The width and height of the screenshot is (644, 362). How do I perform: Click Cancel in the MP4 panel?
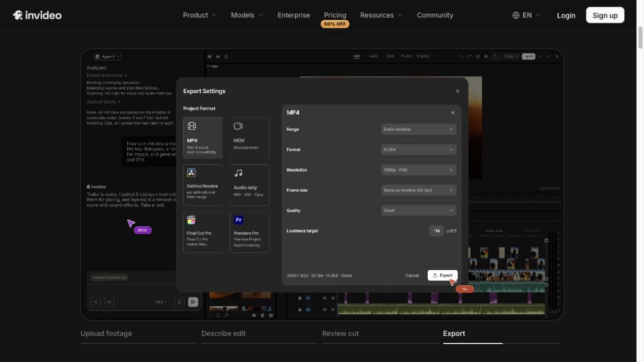click(x=412, y=276)
